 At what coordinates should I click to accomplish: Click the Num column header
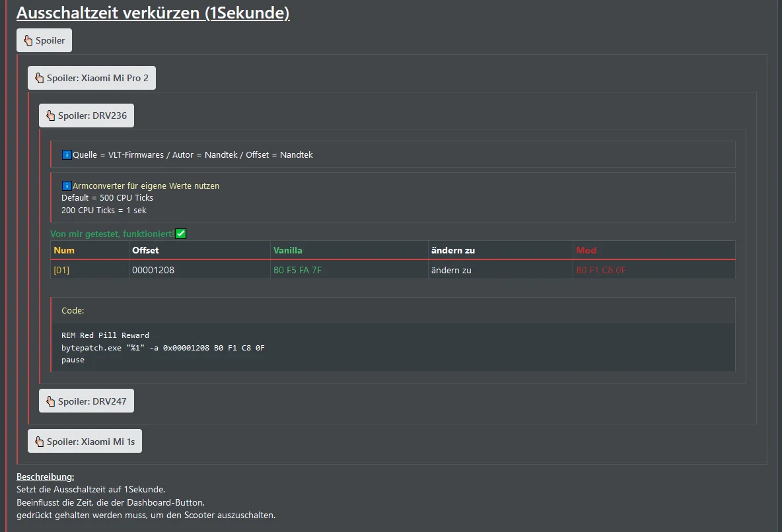coord(64,250)
